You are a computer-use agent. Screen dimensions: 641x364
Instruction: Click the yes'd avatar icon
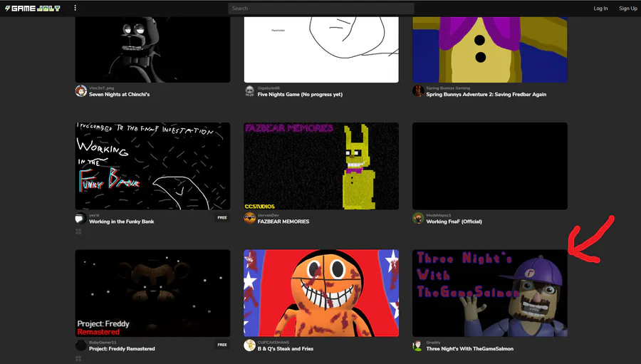pos(81,219)
